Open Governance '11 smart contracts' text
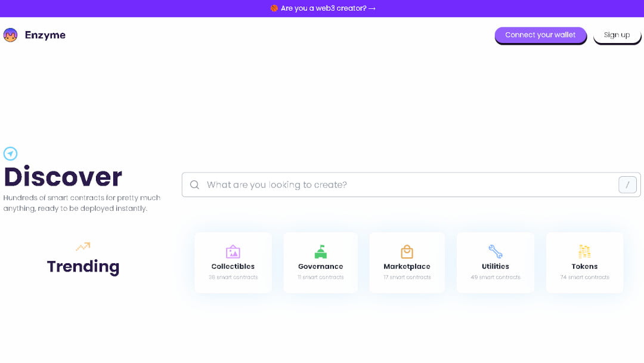This screenshot has height=363, width=644. [x=321, y=277]
